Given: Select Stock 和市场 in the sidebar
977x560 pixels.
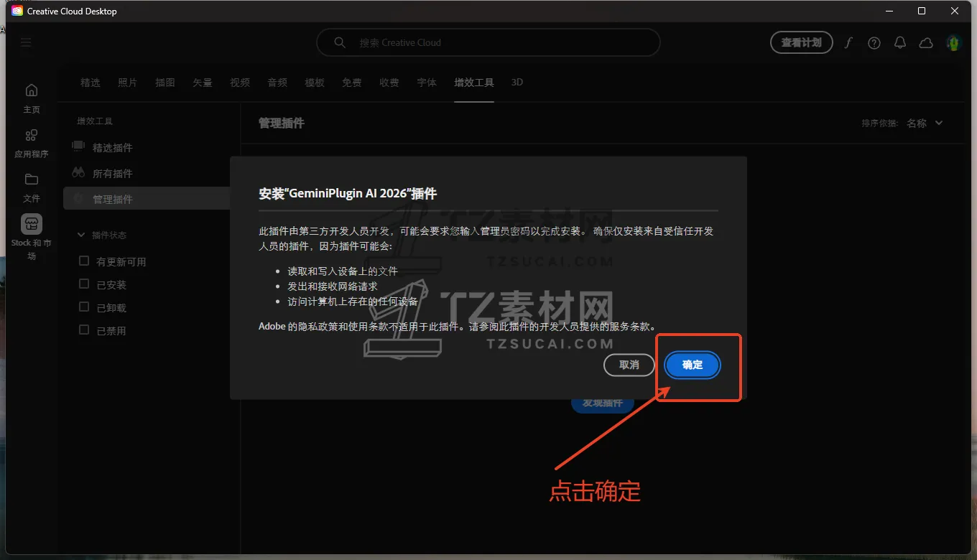Looking at the screenshot, I should (32, 237).
